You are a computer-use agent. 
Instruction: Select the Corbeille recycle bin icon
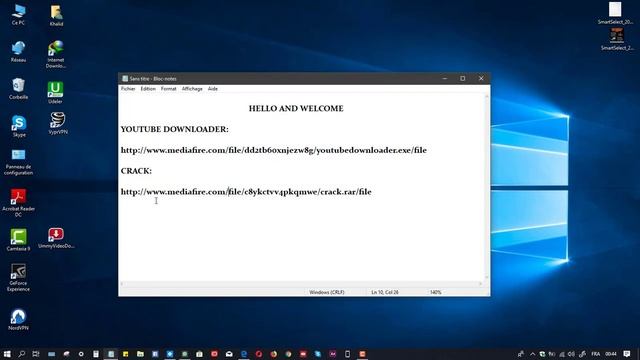point(18,89)
